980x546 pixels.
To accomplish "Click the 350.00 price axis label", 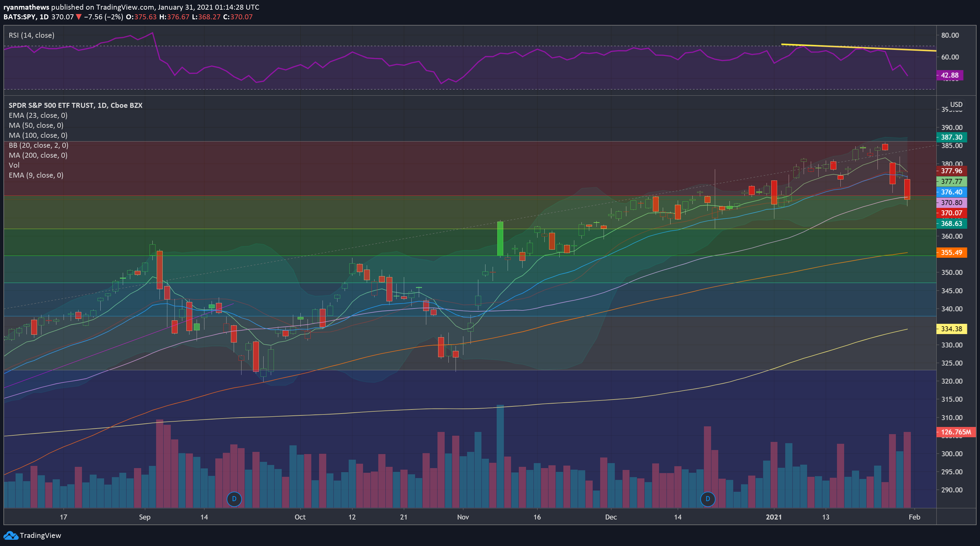I will click(x=952, y=272).
